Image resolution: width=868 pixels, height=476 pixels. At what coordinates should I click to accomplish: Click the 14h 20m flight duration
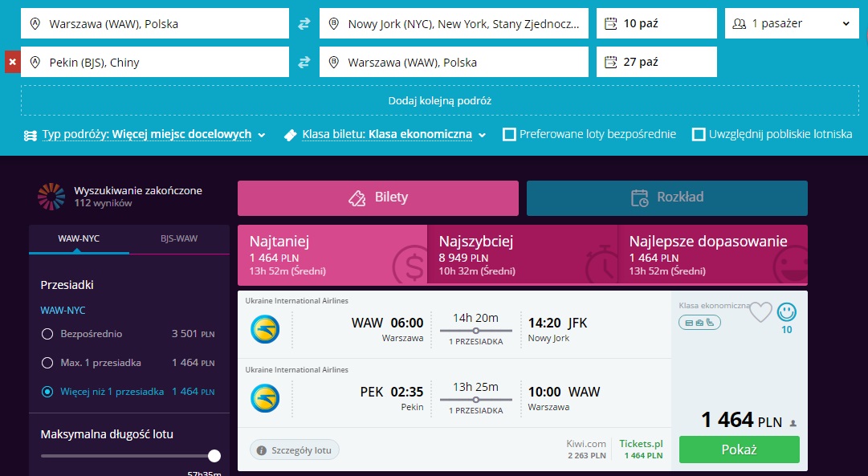click(475, 318)
